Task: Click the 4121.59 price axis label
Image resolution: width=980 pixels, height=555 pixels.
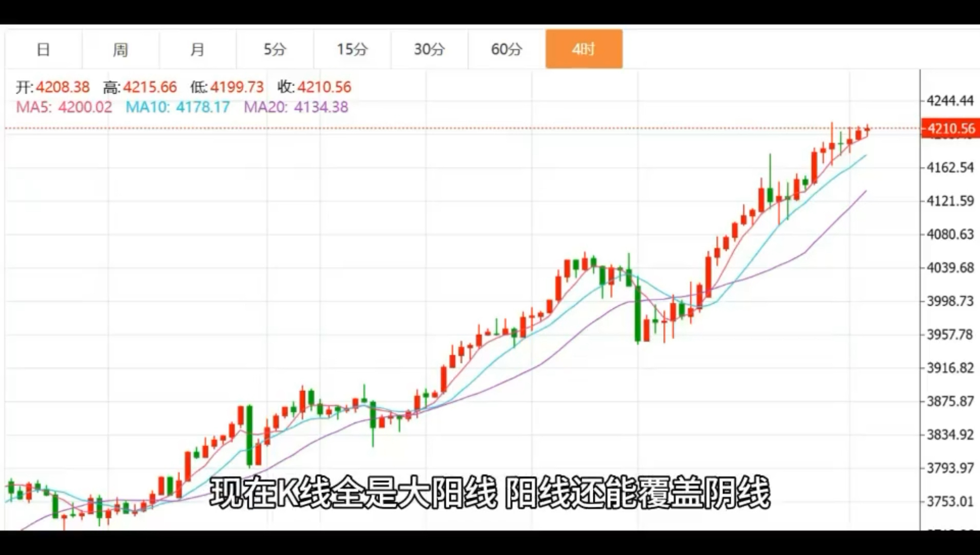Action: click(950, 201)
